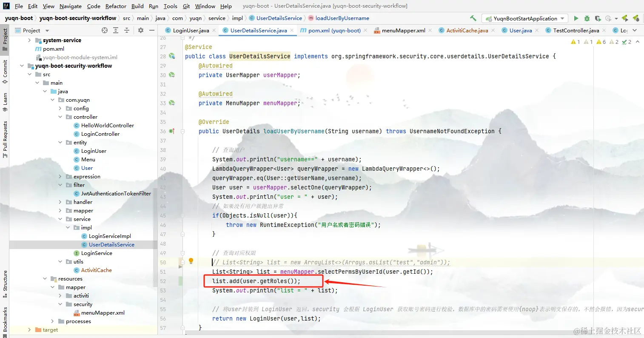Close the menuMapper.xml tab

(430, 30)
